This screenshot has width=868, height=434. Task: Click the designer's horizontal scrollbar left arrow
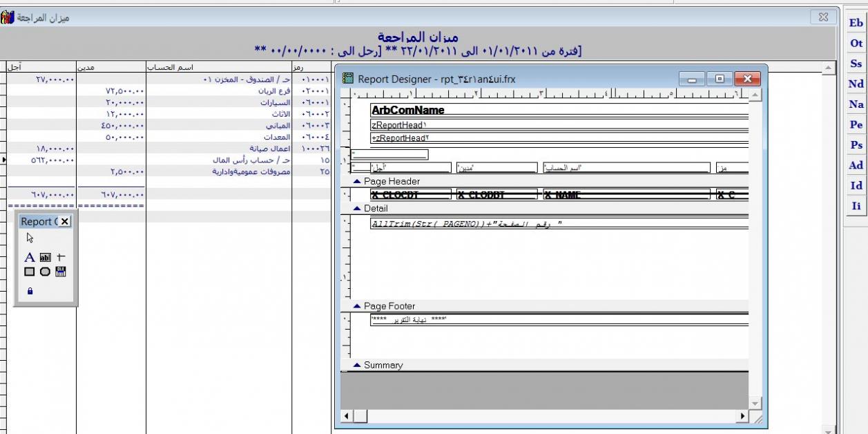347,417
